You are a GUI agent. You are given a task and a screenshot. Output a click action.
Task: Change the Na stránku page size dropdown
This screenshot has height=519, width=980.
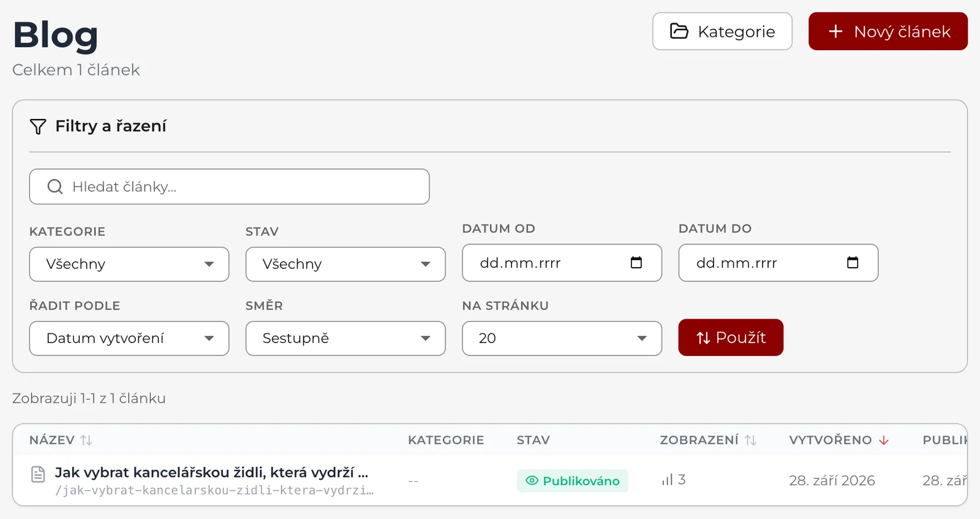point(562,338)
